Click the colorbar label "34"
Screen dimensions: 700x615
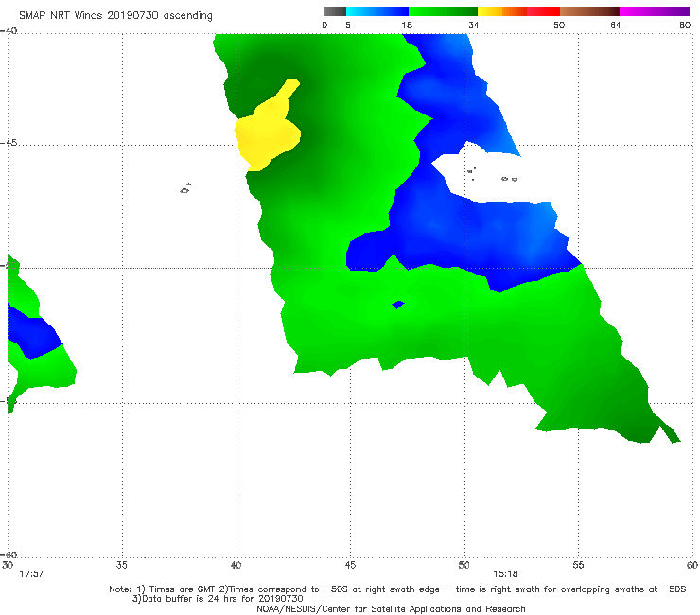(474, 25)
